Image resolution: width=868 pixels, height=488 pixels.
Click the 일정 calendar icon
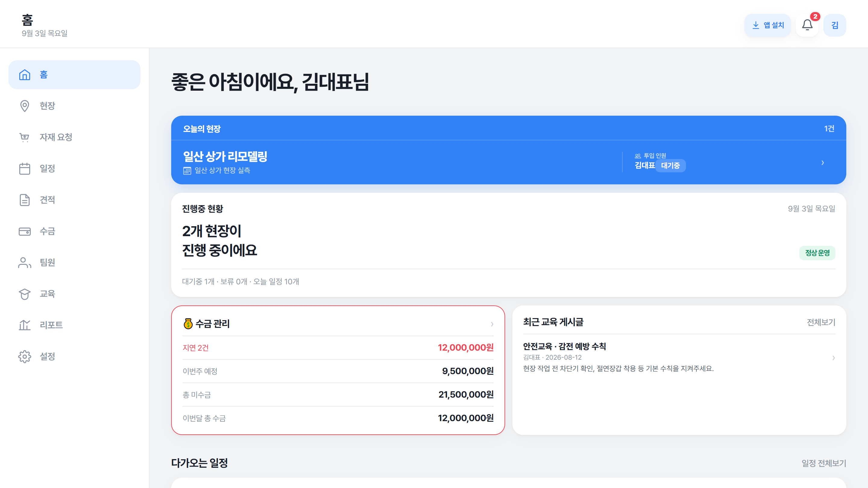pyautogui.click(x=25, y=169)
